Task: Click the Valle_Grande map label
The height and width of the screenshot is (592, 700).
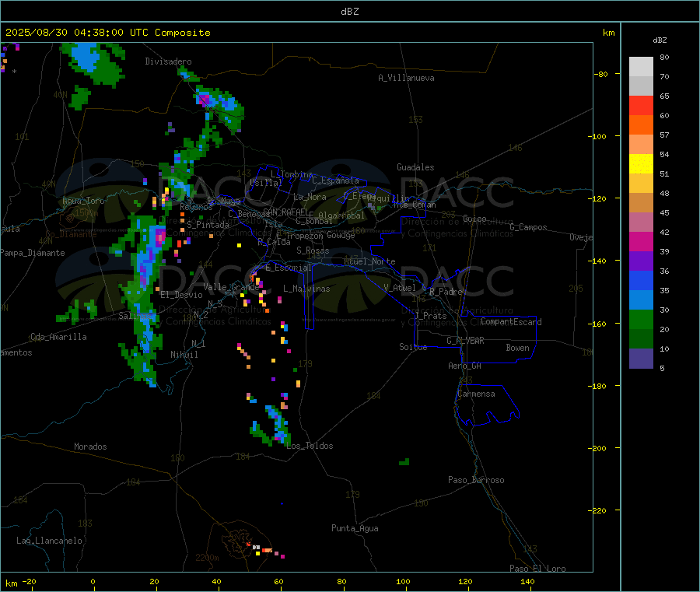Action: point(231,286)
